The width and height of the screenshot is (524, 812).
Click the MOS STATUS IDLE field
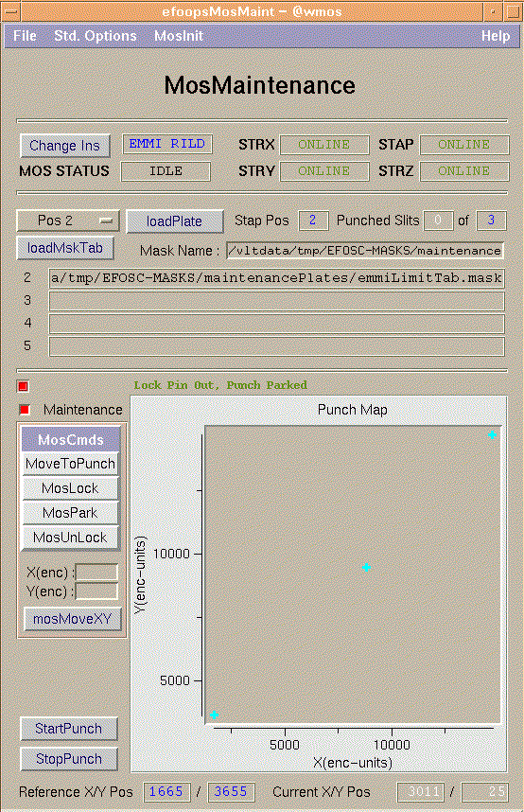(166, 171)
